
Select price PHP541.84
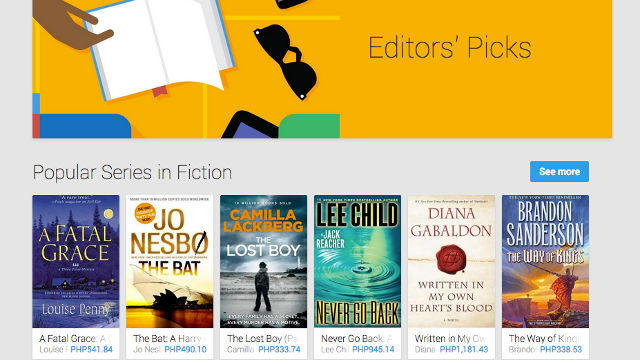coord(91,350)
